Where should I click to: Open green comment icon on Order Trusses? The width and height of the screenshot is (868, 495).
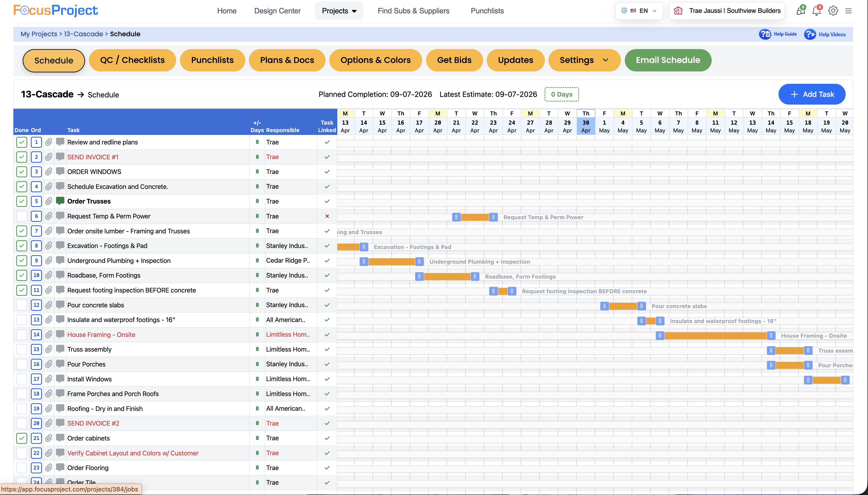coord(60,200)
